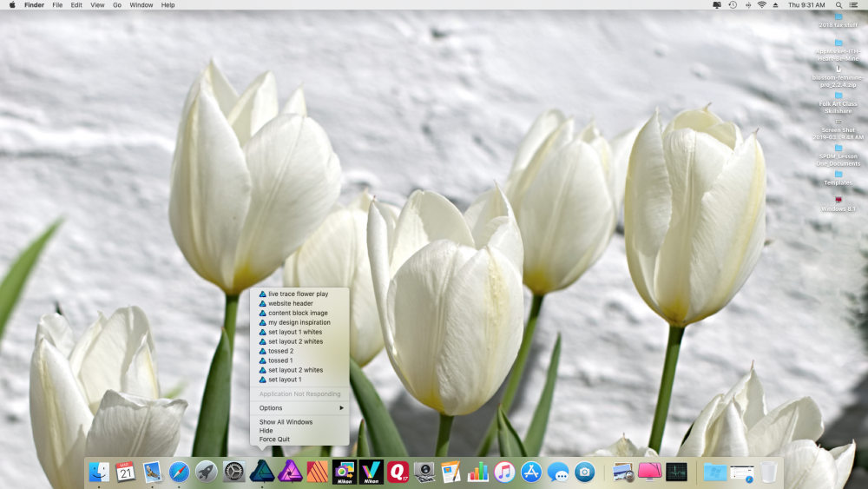Select 'my design inspiration' document
The image size is (868, 489).
point(299,322)
